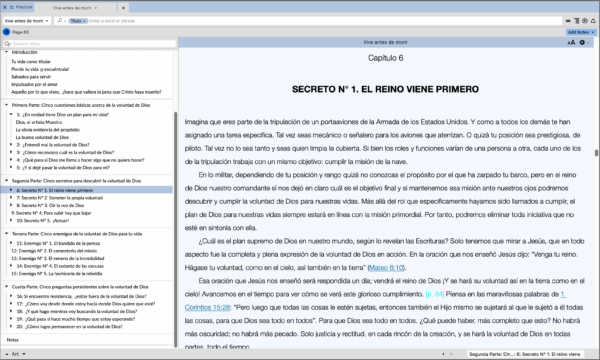Screen dimensions: 600x360
Task: Focus the Enter a word or phrase field
Action: [x=325, y=21]
